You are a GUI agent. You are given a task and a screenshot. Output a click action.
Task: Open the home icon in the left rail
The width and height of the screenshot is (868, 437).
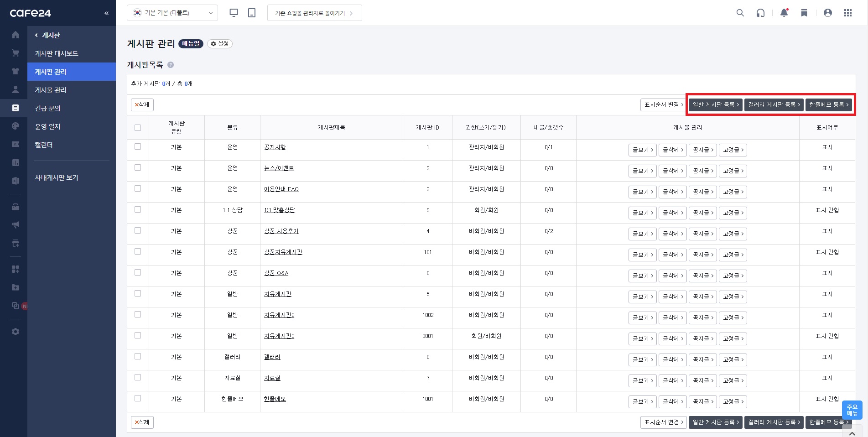coord(16,35)
